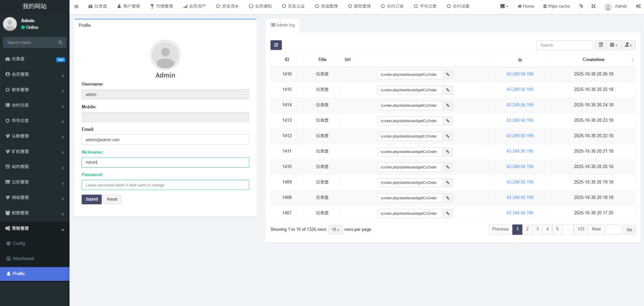Click the Password input field

tap(165, 185)
